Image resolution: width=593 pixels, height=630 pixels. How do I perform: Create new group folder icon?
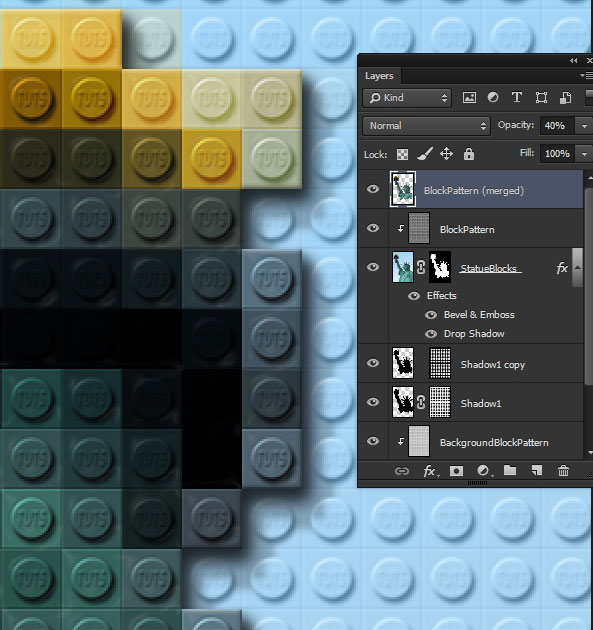click(x=510, y=470)
